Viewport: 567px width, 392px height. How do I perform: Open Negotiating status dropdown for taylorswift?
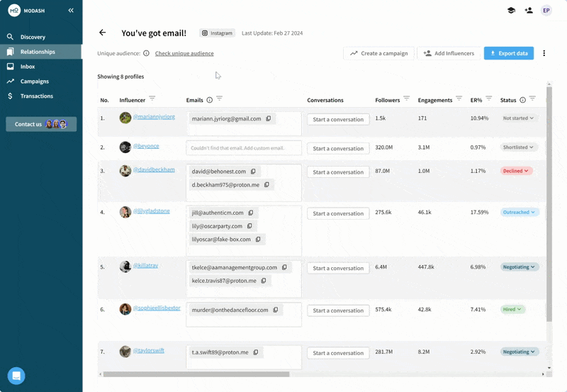[520, 352]
